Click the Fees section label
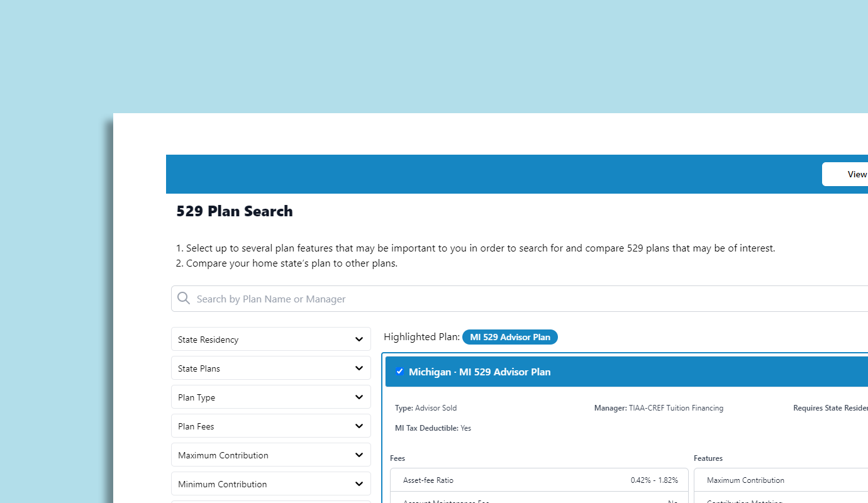This screenshot has height=503, width=868. pos(398,458)
